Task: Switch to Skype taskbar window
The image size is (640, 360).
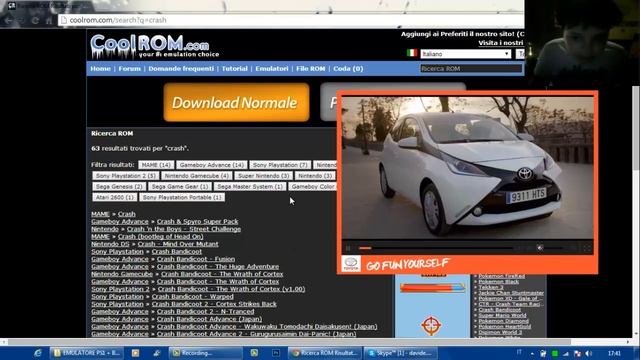Action: [x=400, y=353]
